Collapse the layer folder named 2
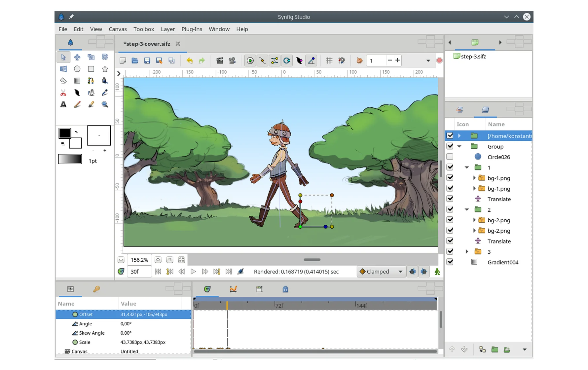The height and width of the screenshot is (370, 588). tap(466, 209)
